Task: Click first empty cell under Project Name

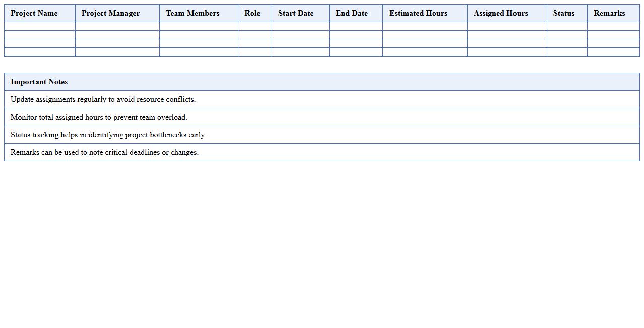Action: (x=40, y=26)
